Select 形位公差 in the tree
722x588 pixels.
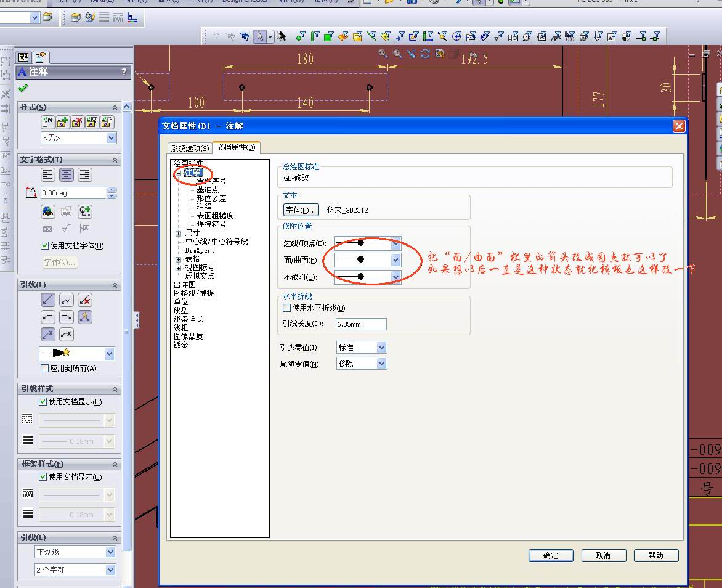click(211, 198)
